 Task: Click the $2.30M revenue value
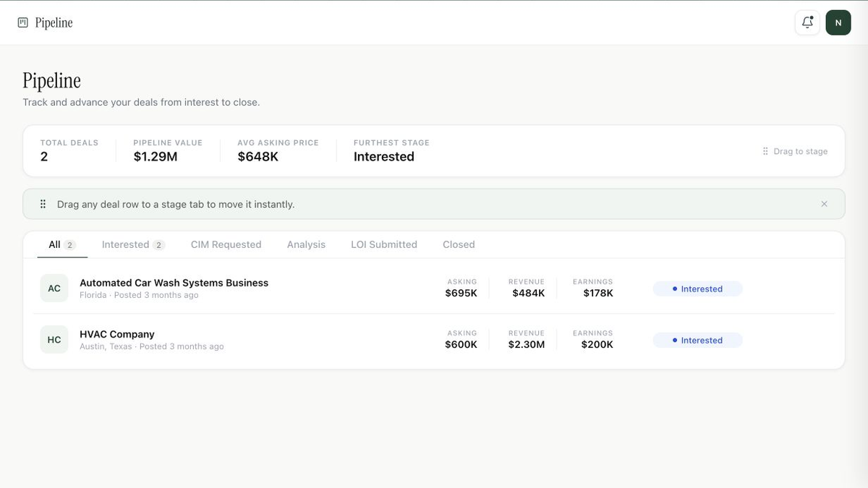[x=527, y=344]
